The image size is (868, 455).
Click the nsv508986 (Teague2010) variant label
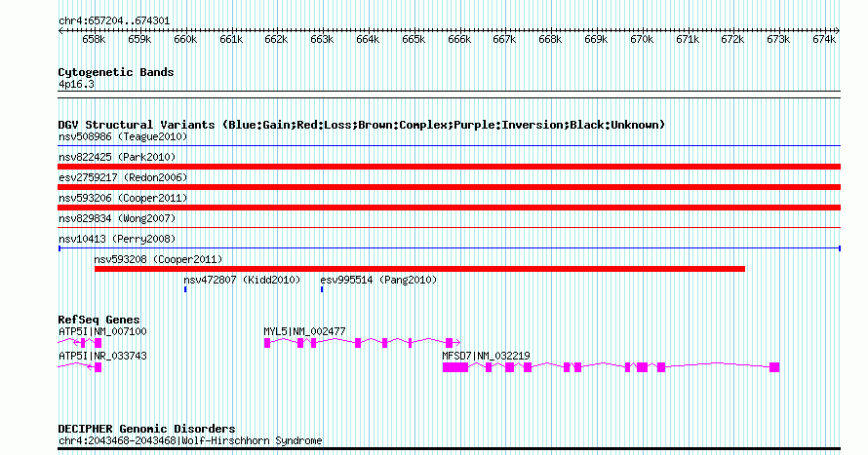point(123,136)
